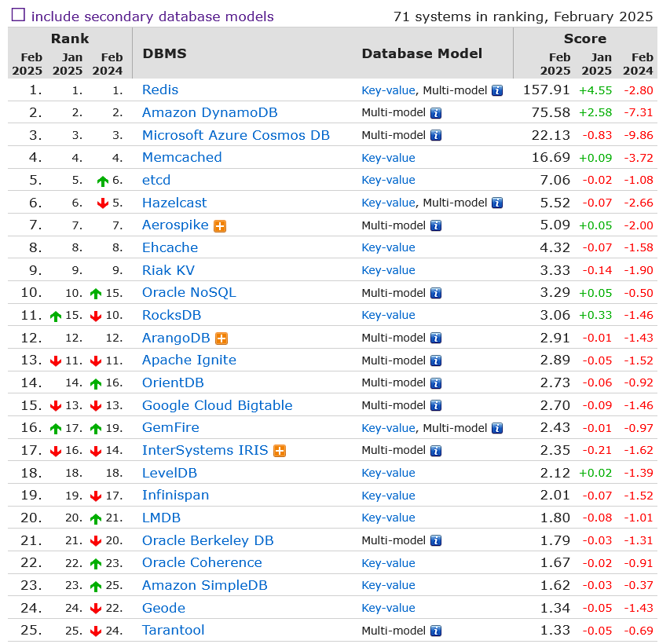Click Key-value link in the GemFire row
The width and height of the screenshot is (670, 644).
pos(389,428)
